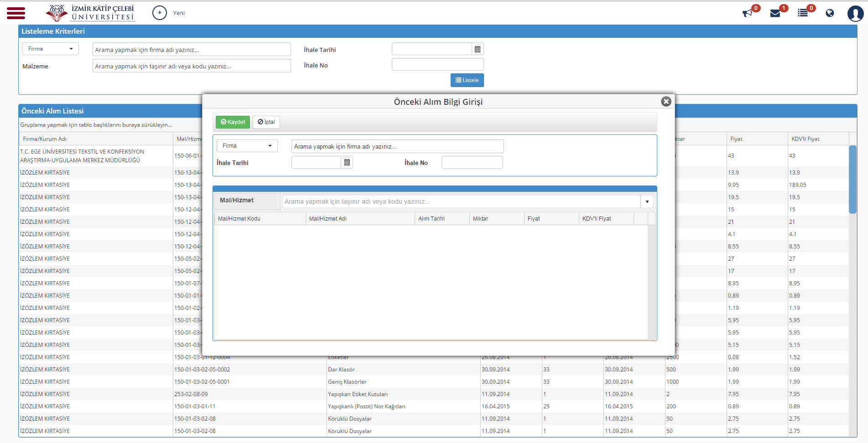Image resolution: width=868 pixels, height=443 pixels.
Task: Open calendar picker in Listeleme Kriterleri
Action: point(478,49)
